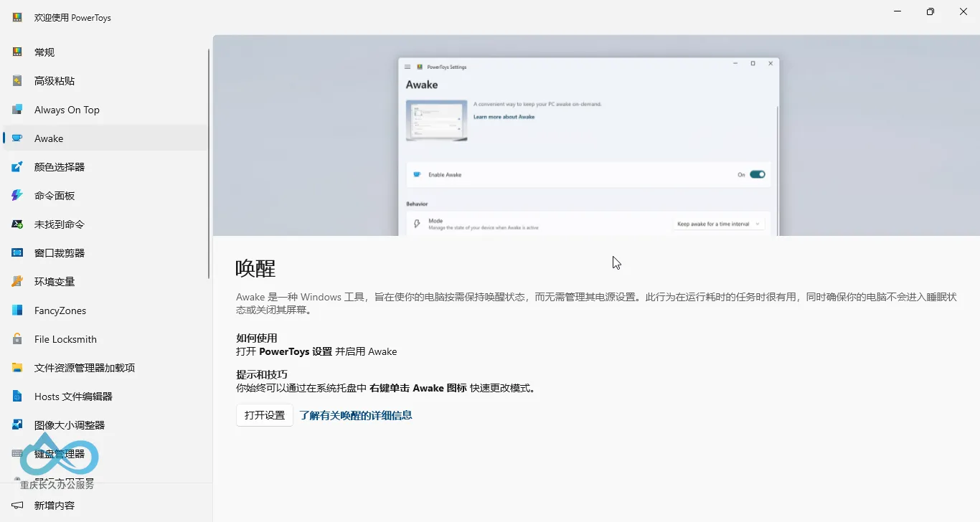Open 了解有关唤醒的详细信息 link

tap(356, 415)
